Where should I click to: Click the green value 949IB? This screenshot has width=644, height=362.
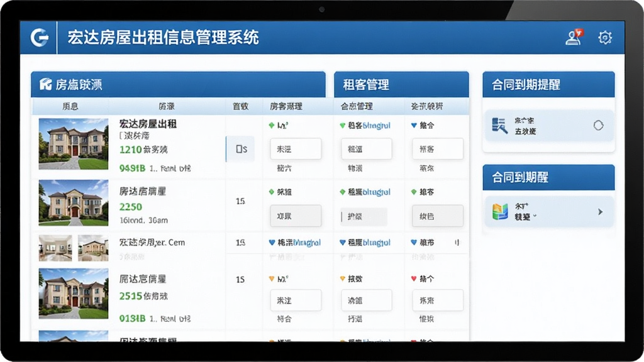click(x=132, y=168)
